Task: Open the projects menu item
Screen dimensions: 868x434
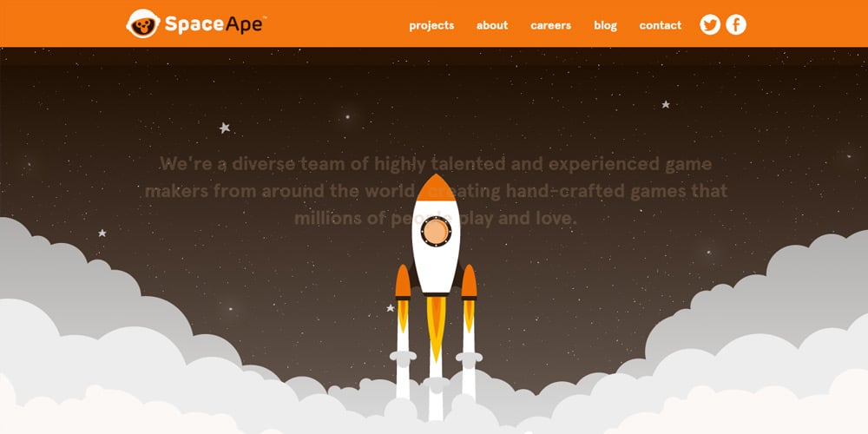Action: [431, 25]
